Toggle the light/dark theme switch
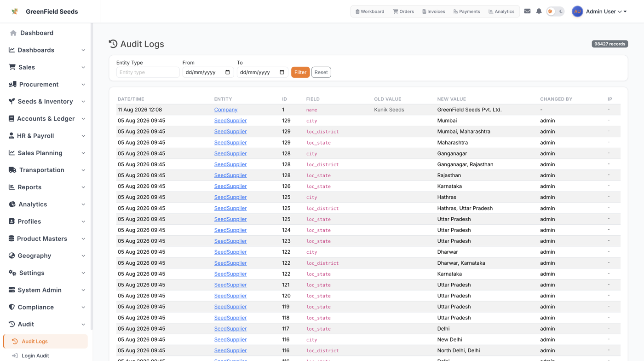This screenshot has width=644, height=361. (555, 12)
